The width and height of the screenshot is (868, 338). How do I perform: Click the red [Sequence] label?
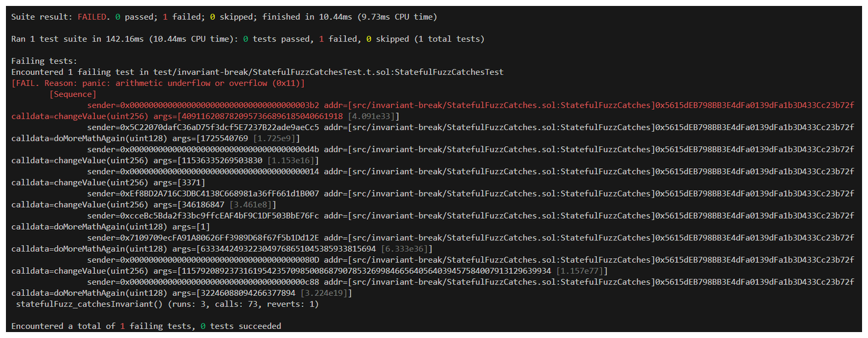coord(73,94)
